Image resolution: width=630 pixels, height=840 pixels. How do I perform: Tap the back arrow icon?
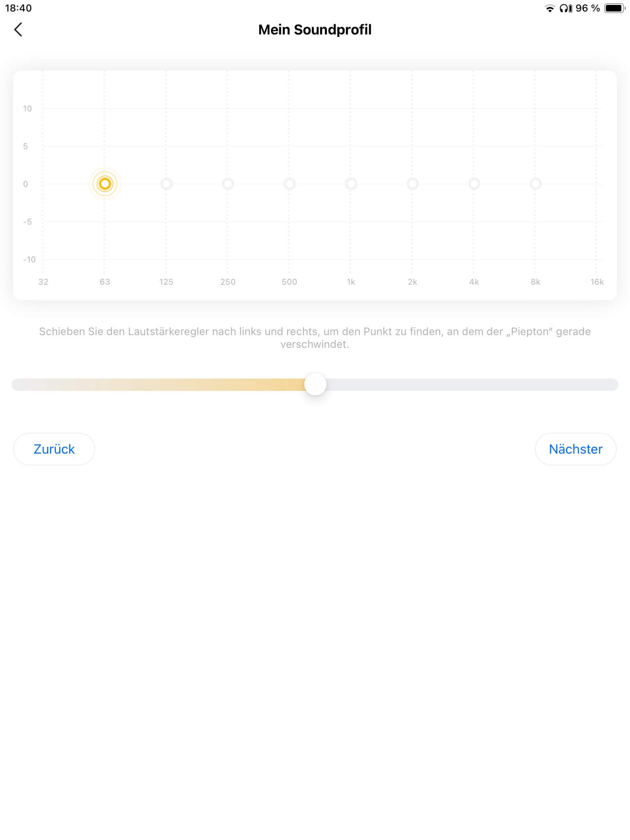(18, 30)
